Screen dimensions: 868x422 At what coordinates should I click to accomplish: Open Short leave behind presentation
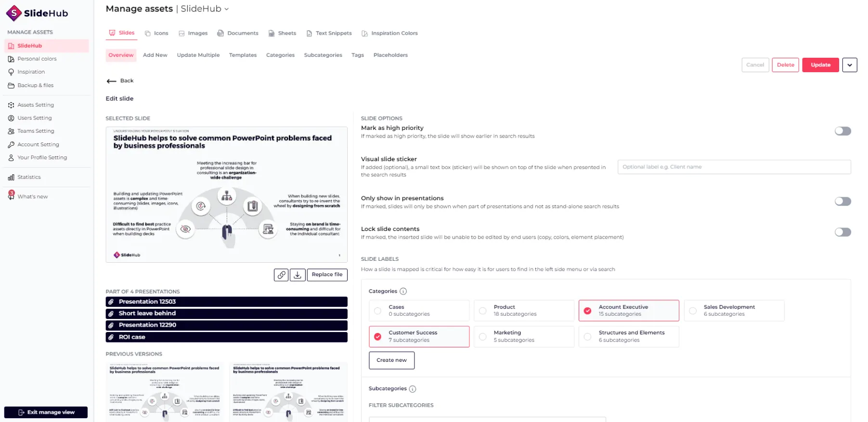point(226,313)
